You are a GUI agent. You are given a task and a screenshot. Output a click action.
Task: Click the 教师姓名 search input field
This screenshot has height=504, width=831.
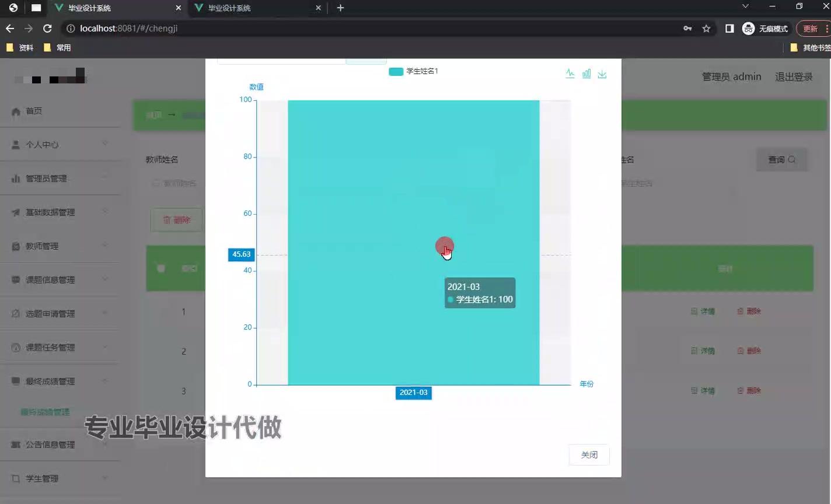[x=175, y=183]
